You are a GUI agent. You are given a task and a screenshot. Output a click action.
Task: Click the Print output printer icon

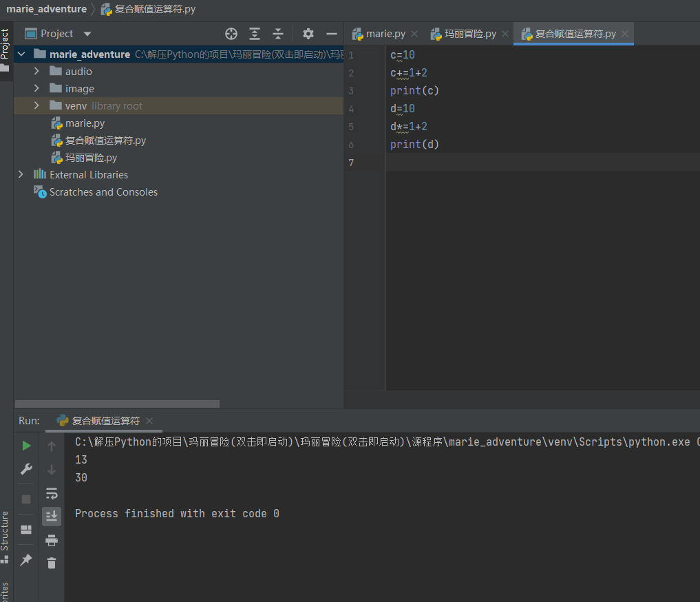tap(52, 541)
